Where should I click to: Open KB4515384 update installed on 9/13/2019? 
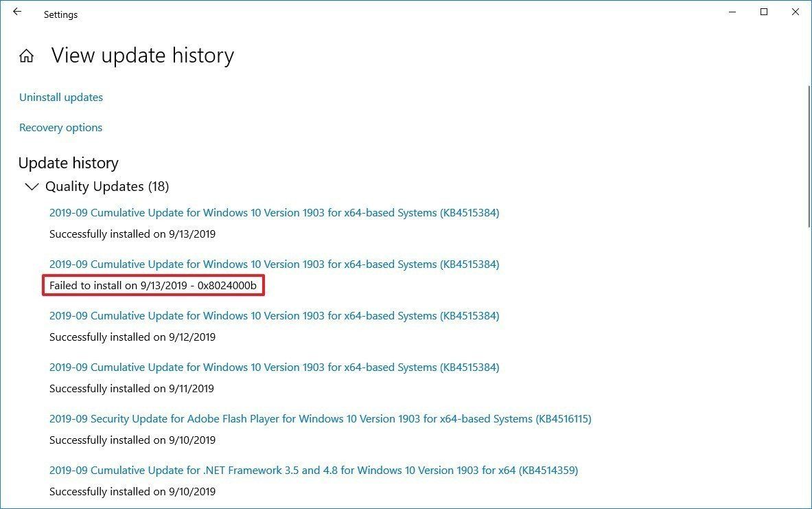(274, 212)
